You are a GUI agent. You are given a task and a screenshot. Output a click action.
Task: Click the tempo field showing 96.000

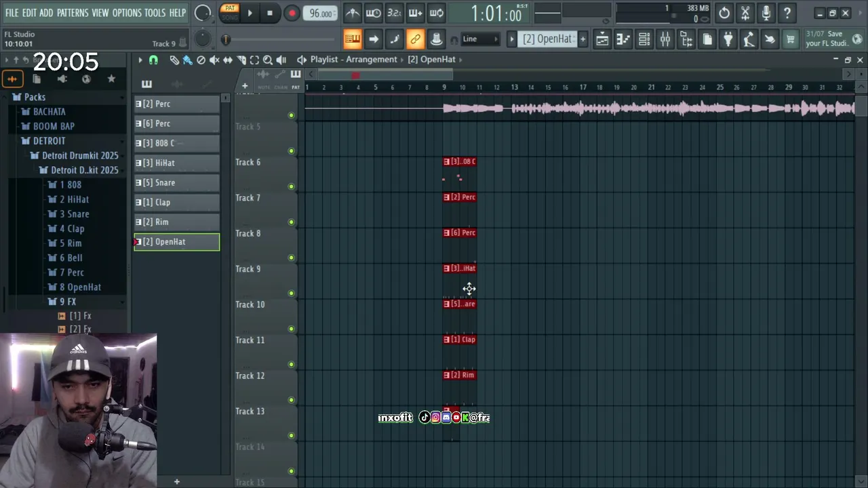pyautogui.click(x=321, y=14)
